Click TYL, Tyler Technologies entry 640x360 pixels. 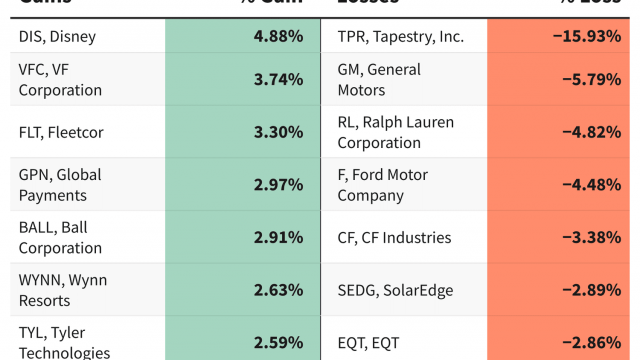pos(64,343)
